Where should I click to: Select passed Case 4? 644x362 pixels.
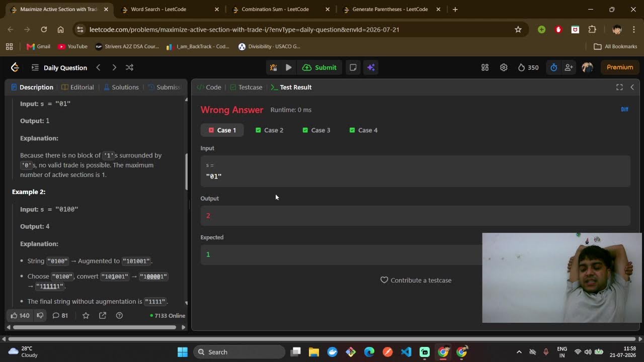pos(363,130)
